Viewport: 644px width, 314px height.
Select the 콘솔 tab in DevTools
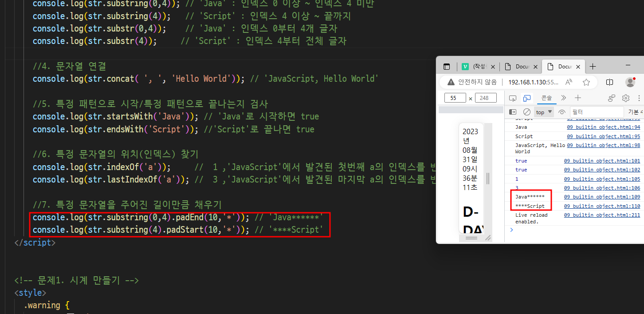click(547, 98)
